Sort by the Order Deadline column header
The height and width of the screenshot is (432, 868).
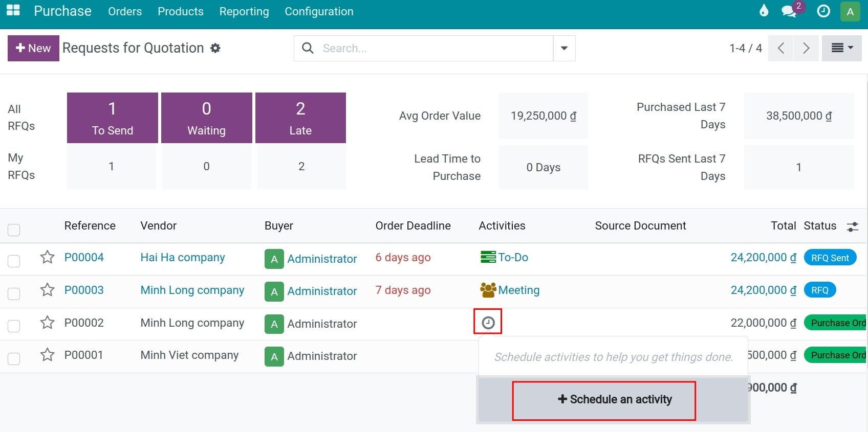click(x=413, y=225)
